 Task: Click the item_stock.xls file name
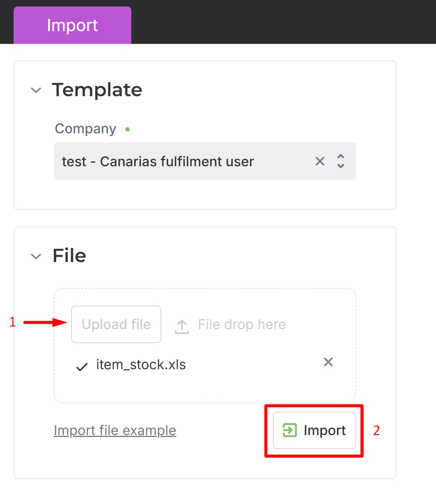click(141, 365)
